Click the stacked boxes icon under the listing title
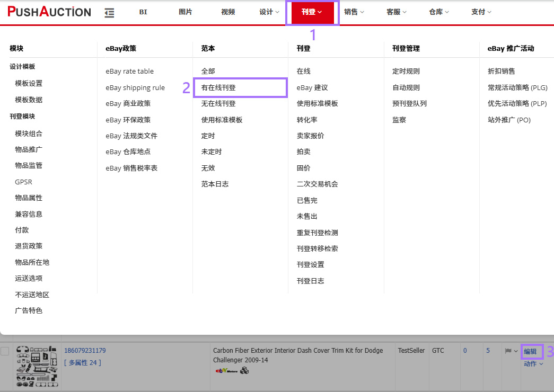Image resolution: width=554 pixels, height=392 pixels. [244, 371]
